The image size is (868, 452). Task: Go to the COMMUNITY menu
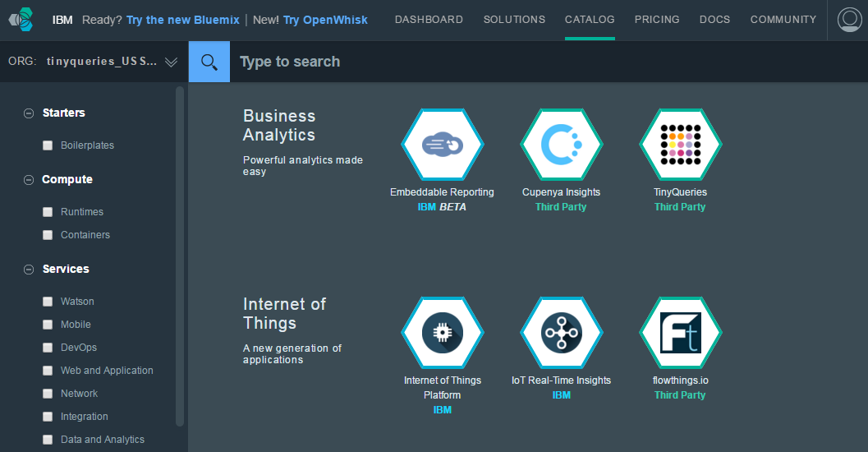pos(783,20)
